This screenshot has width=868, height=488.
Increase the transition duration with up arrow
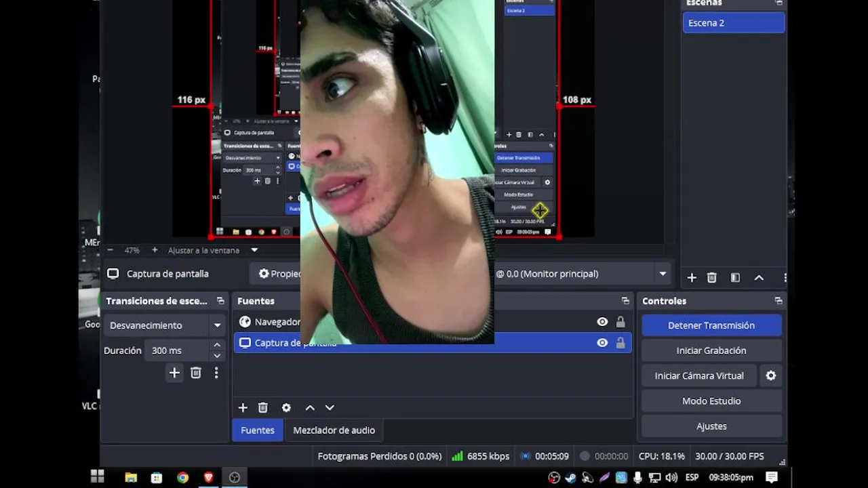click(x=217, y=346)
